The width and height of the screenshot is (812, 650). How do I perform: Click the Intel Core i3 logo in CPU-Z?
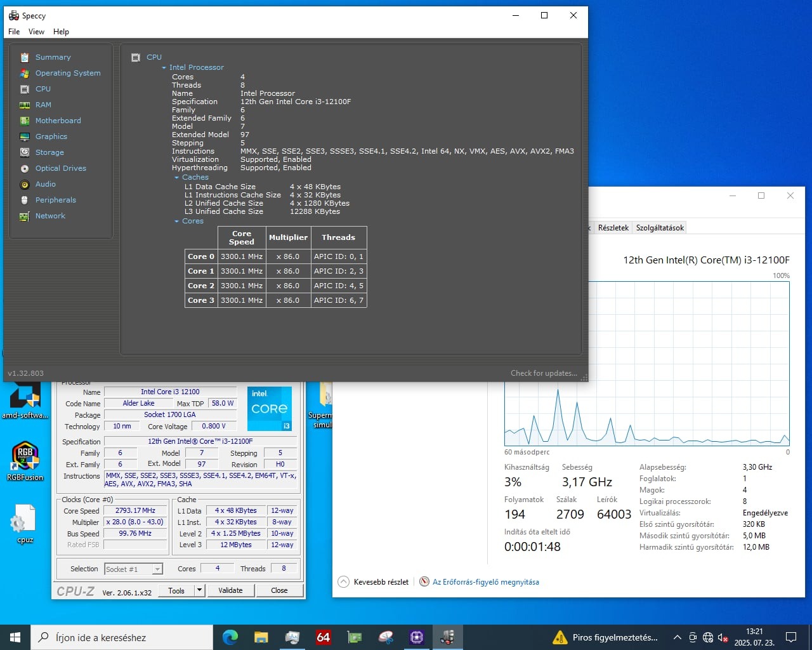pyautogui.click(x=270, y=409)
